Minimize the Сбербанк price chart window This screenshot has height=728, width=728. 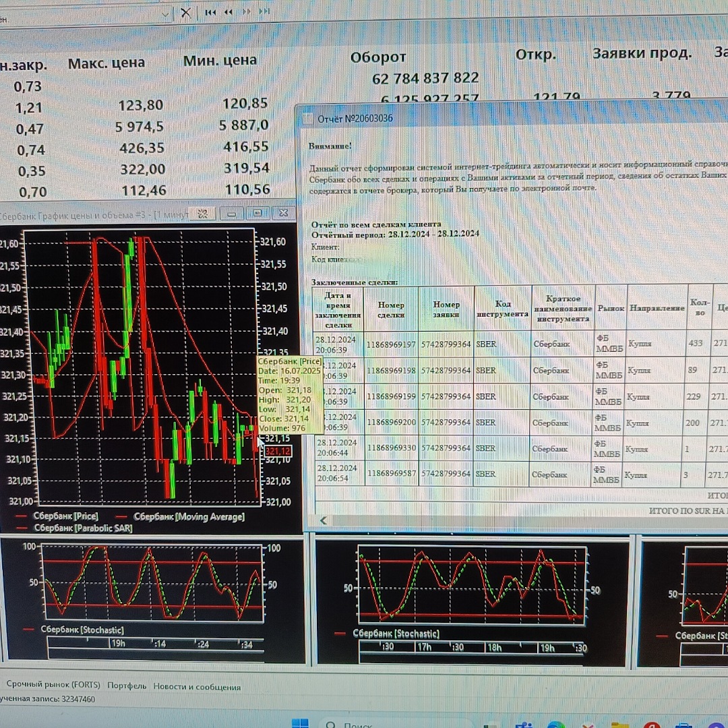coord(232,214)
